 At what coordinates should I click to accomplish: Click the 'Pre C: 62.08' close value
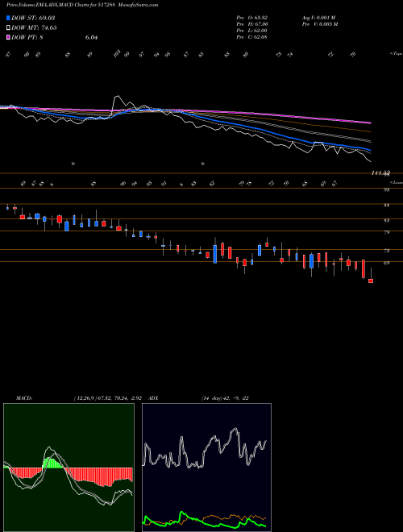[253, 37]
